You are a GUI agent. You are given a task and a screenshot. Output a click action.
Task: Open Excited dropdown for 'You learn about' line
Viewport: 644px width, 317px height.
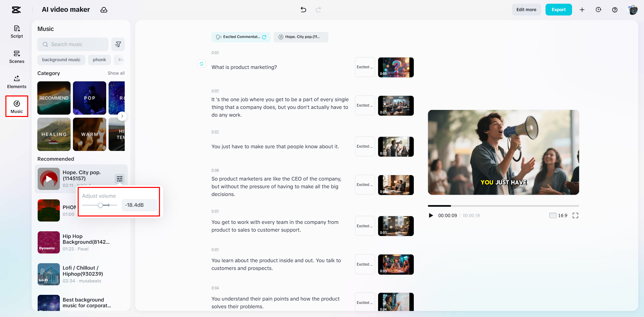365,264
